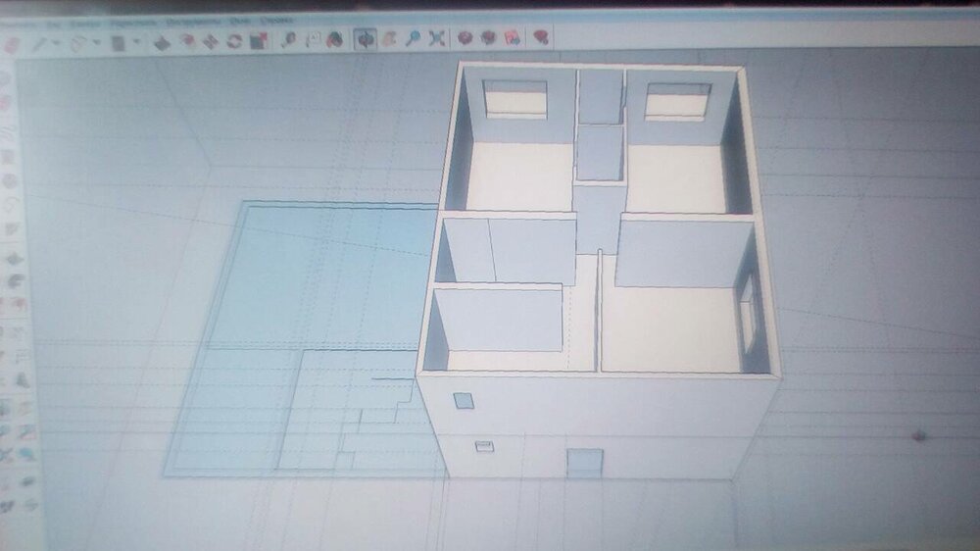The image size is (980, 551).
Task: Select the Zoom magnifier tool
Action: [413, 38]
